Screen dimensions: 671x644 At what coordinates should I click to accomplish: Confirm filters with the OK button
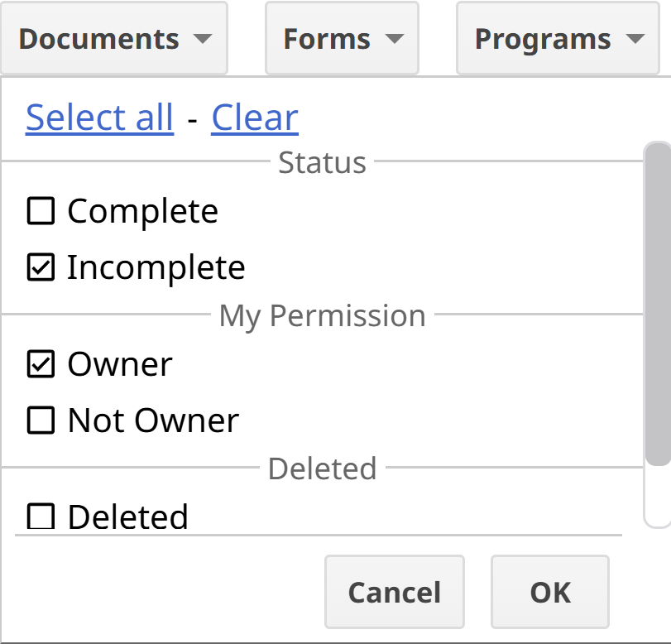pyautogui.click(x=550, y=592)
